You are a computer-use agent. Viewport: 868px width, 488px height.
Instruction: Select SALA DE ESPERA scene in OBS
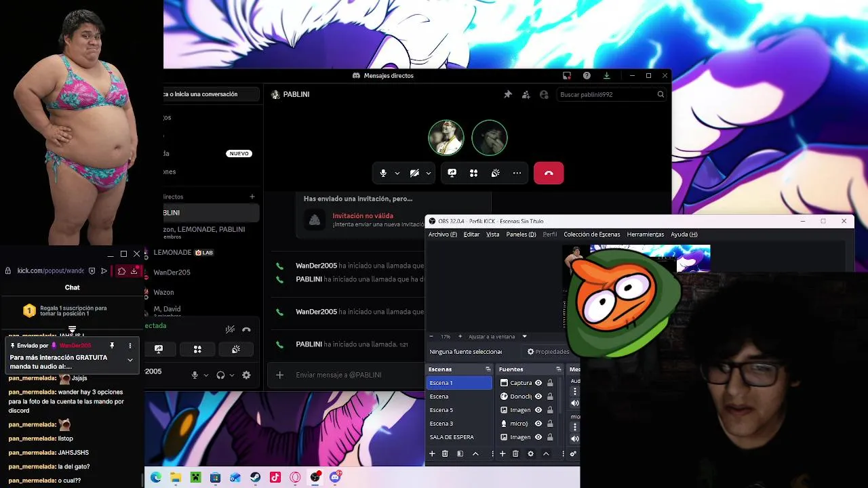pos(460,437)
